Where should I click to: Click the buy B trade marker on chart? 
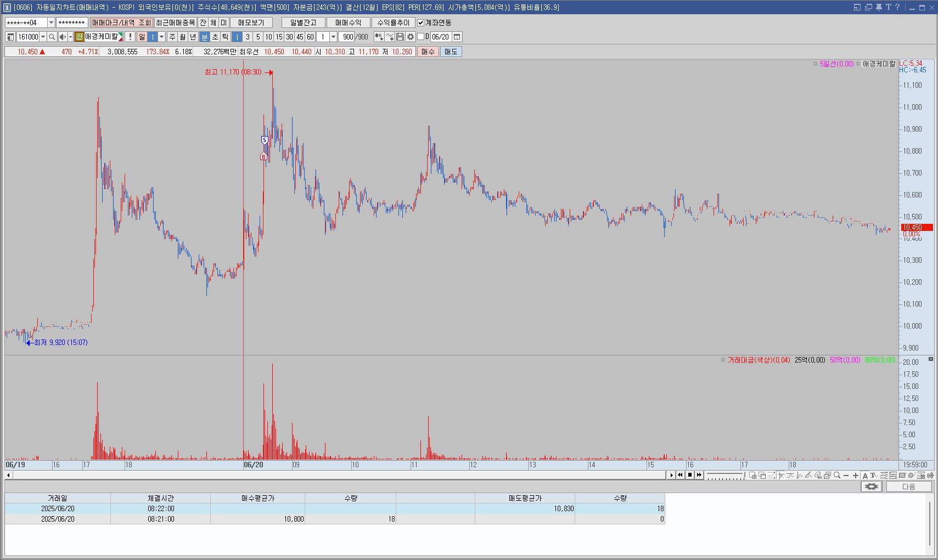263,156
